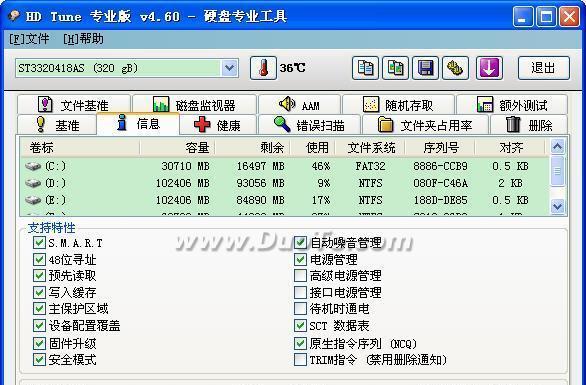The height and width of the screenshot is (385, 586).
Task: Toggle the 主保护区域 checkbox
Action: click(x=39, y=309)
